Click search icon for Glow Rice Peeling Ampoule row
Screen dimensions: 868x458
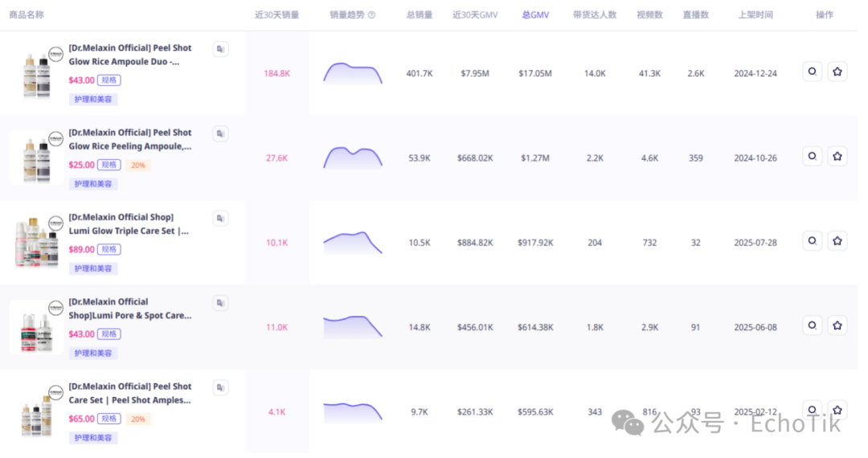(812, 157)
